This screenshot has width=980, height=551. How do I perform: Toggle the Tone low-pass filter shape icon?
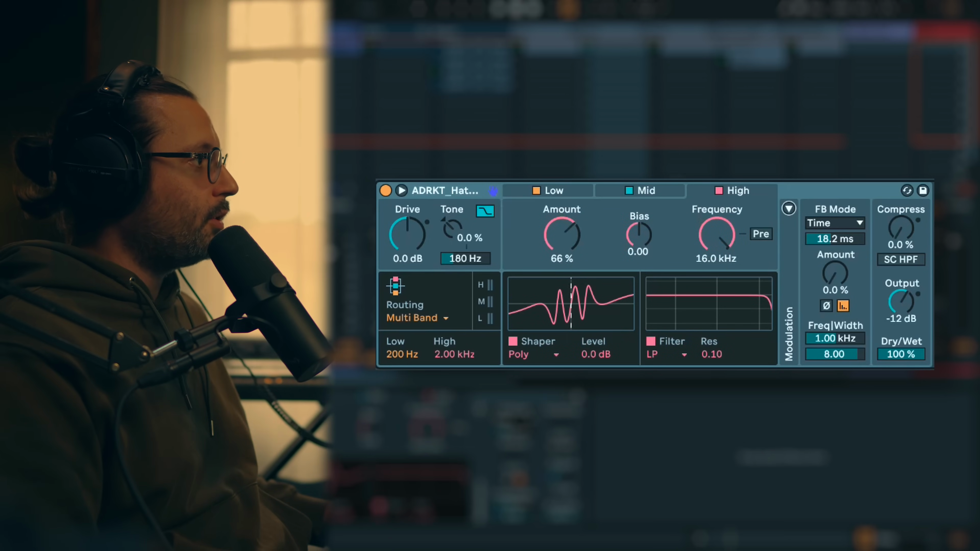pos(485,211)
